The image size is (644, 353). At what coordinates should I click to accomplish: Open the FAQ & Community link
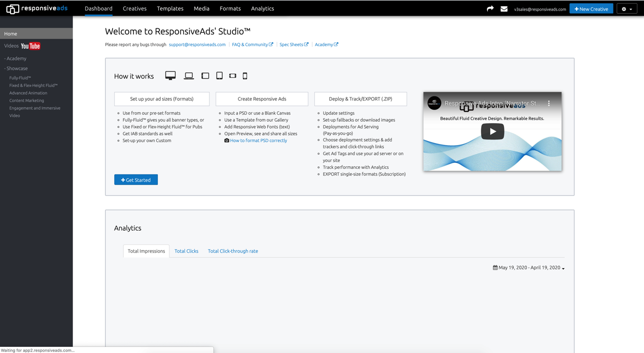tap(253, 45)
